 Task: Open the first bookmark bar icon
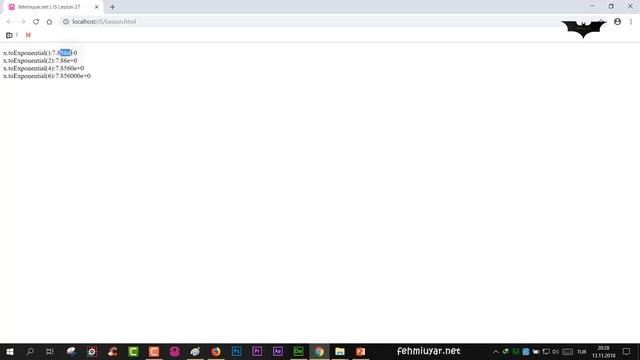(x=9, y=35)
